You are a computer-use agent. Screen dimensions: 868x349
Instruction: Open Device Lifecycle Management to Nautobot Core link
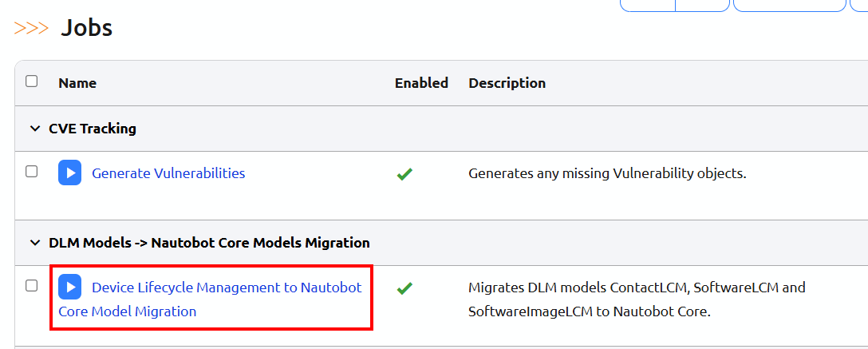[x=226, y=288]
